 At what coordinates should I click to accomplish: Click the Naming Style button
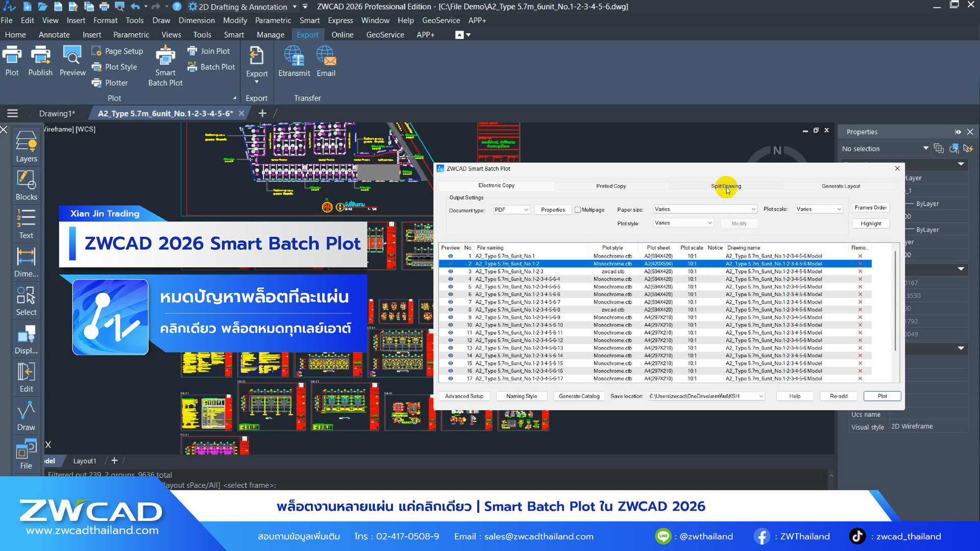521,396
